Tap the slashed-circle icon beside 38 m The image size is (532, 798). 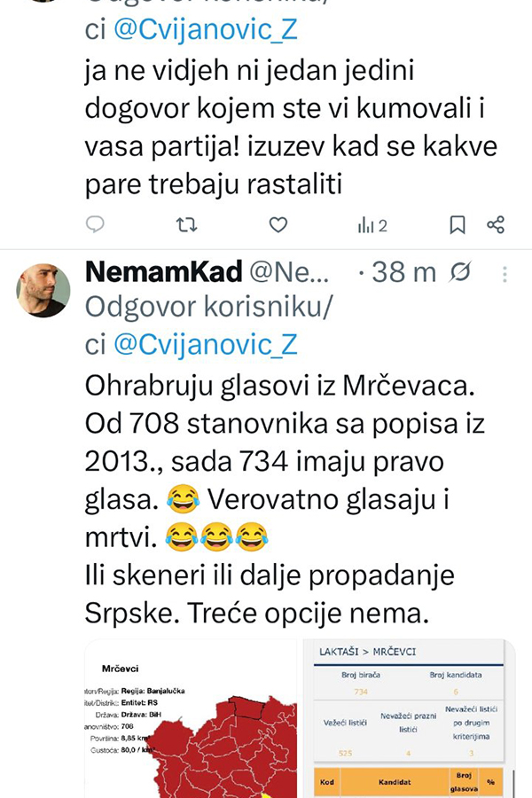coord(461,272)
